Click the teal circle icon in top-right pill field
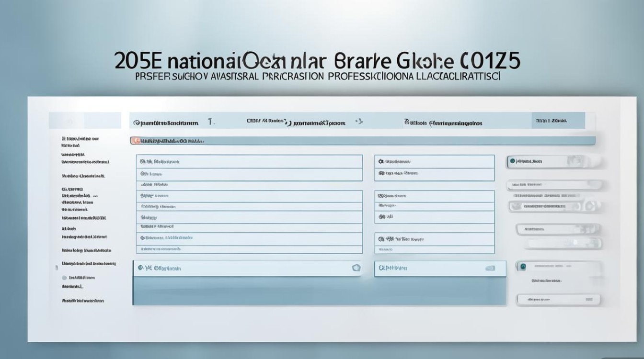The height and width of the screenshot is (359, 644). (x=512, y=162)
